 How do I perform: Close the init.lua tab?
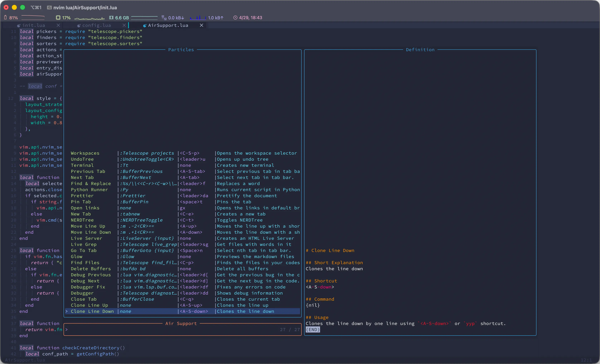(58, 25)
